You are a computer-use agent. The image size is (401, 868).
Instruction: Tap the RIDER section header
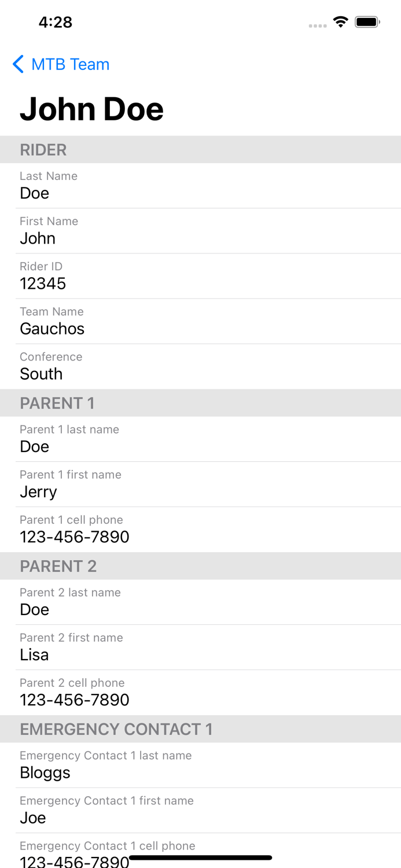click(x=43, y=149)
